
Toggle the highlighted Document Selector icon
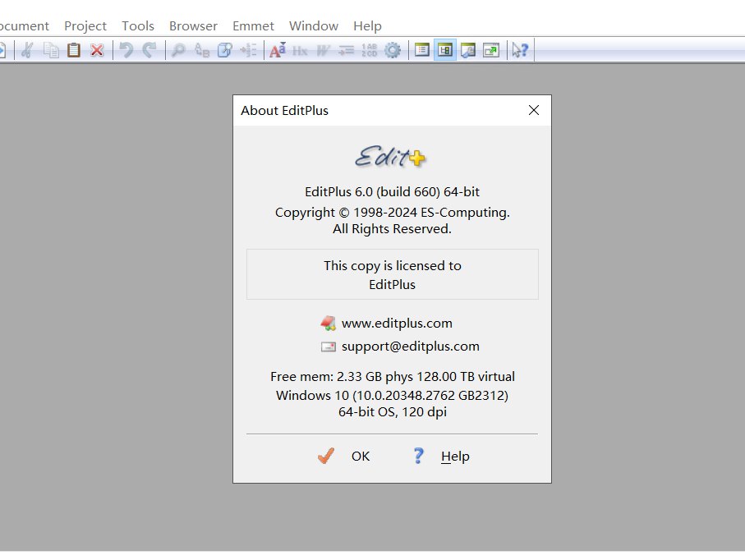[x=444, y=50]
